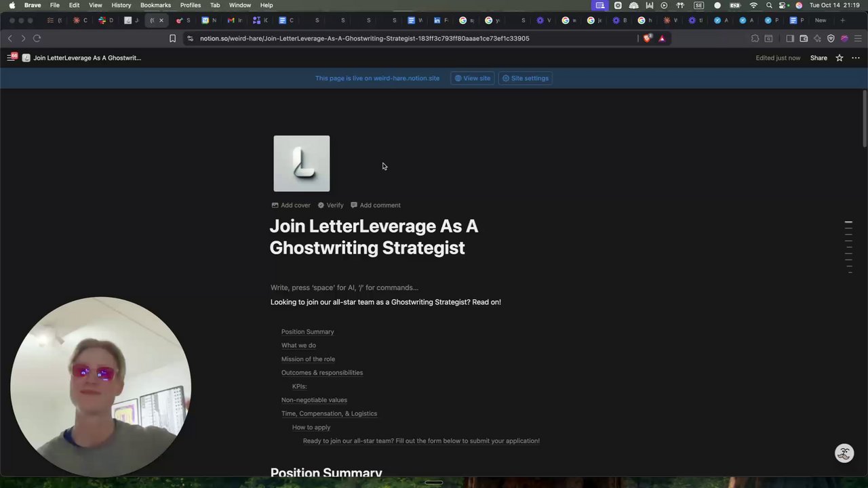Screen dimensions: 868x488
Task: Go to Outcomes & responsibilities section
Action: (x=322, y=373)
